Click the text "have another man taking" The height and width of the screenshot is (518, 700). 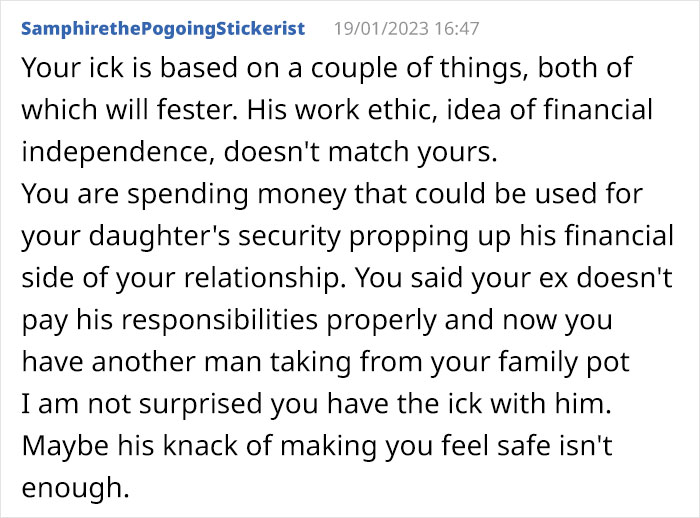(186, 362)
